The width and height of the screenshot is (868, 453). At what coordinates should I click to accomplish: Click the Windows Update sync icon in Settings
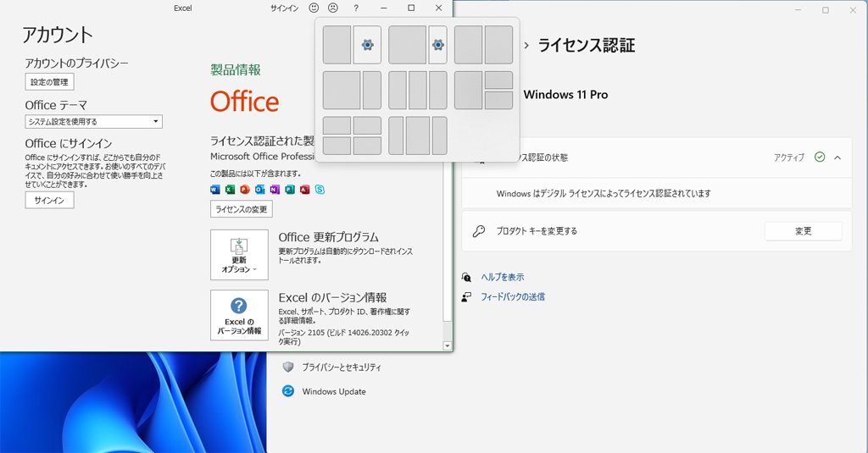288,391
